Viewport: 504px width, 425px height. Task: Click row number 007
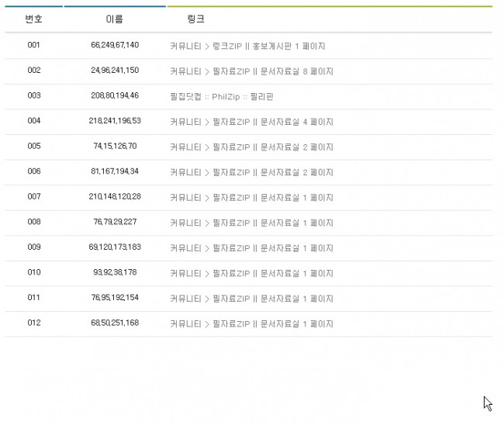click(x=34, y=196)
